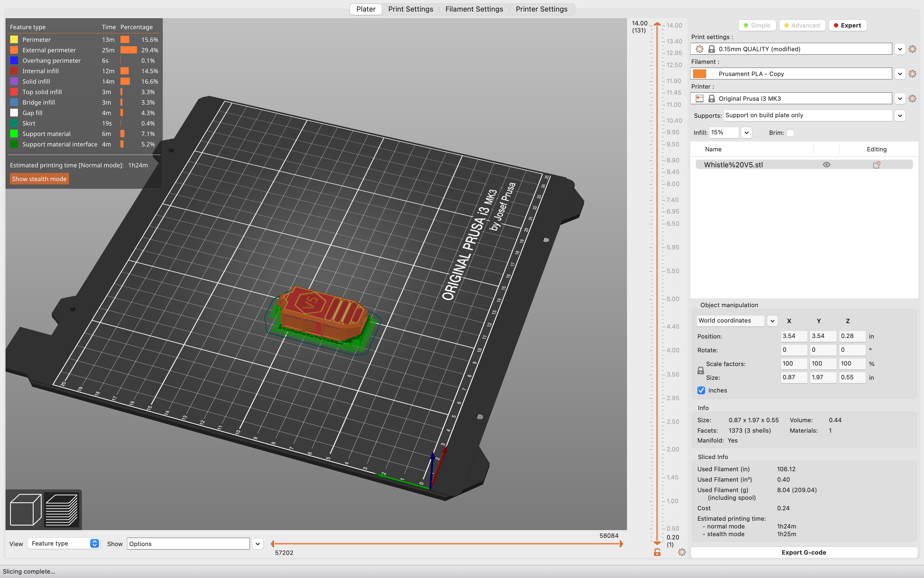Click the Prusament PLA filament color swatch

click(x=700, y=74)
